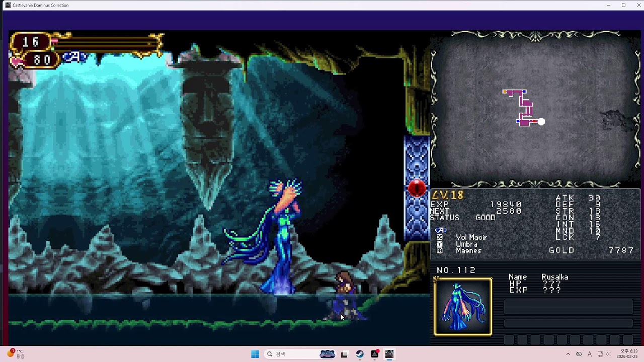Click the LV.18 level indicator
The image size is (644, 362).
pos(448,195)
